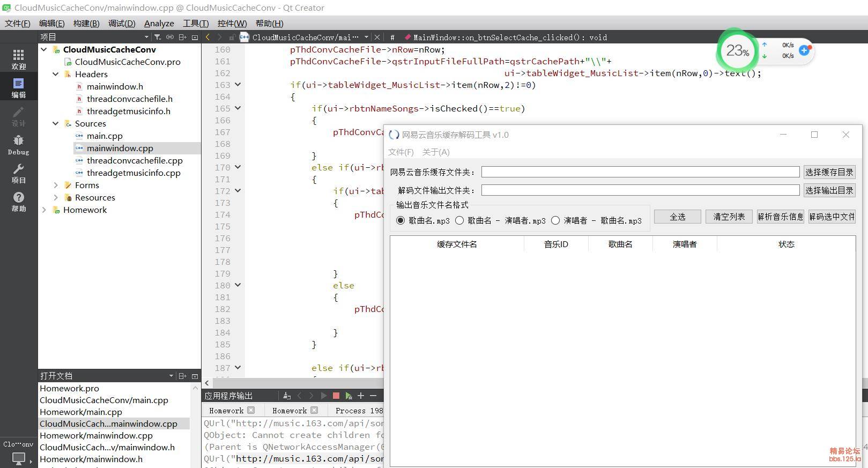
Task: Clear the application output with broom icon
Action: (x=287, y=396)
